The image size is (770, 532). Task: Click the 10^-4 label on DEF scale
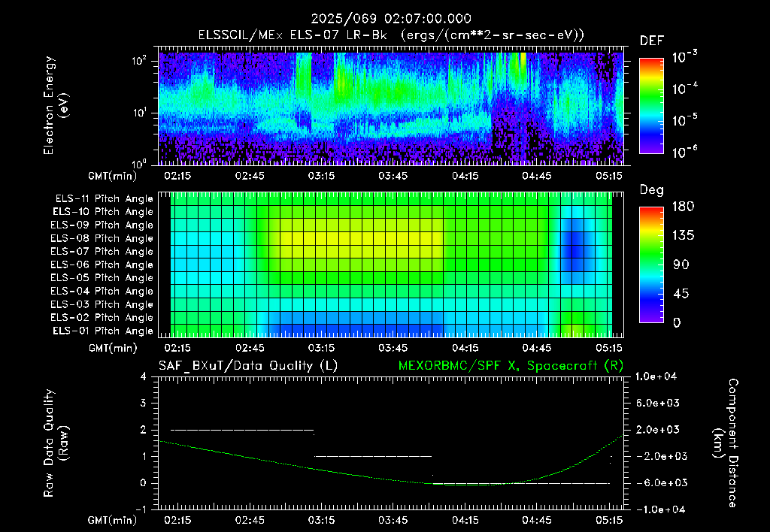pos(684,89)
